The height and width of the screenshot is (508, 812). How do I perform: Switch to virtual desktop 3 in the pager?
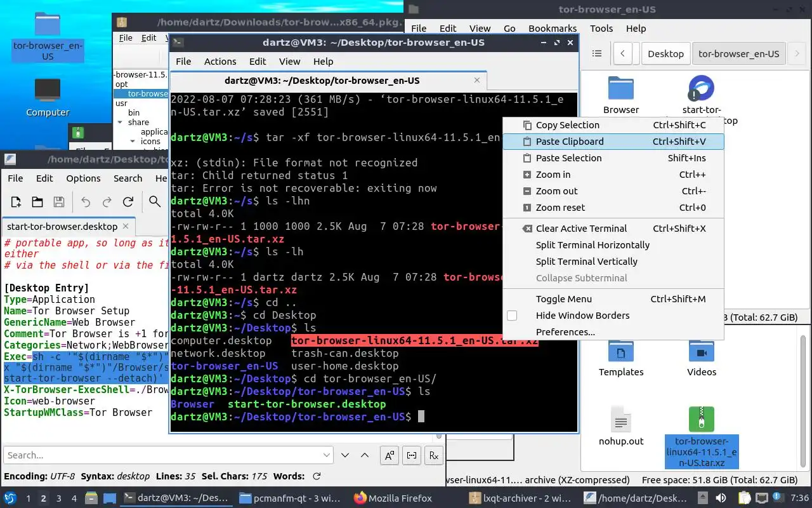pos(59,498)
